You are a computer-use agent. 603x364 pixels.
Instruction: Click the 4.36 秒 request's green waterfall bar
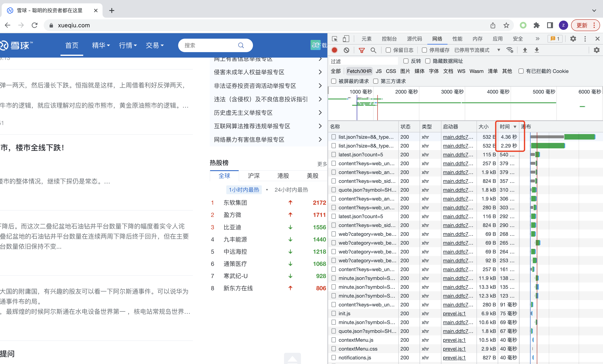(579, 137)
